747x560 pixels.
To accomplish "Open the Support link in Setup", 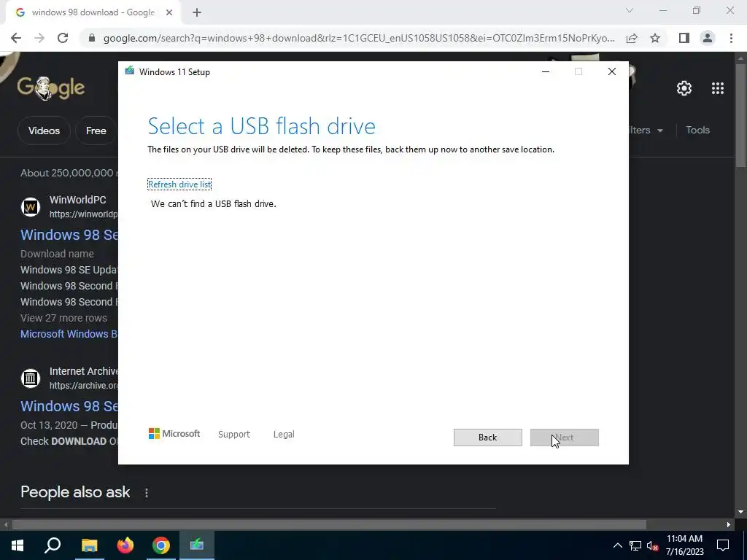I will pos(234,435).
